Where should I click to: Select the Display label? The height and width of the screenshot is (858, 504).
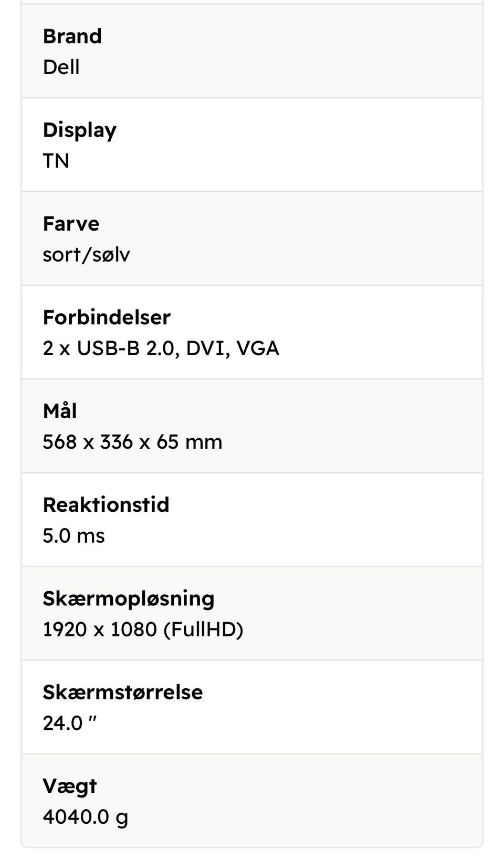(80, 131)
